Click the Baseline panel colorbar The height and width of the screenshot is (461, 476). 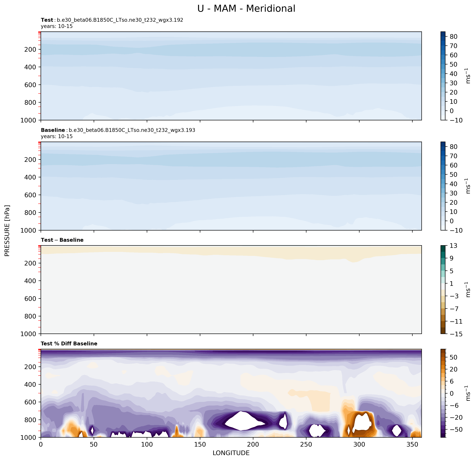tap(443, 186)
